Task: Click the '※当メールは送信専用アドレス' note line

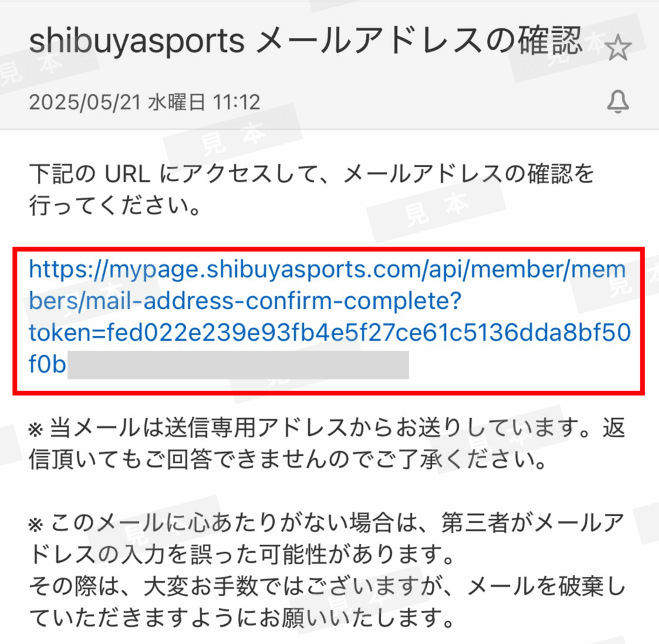Action: (326, 428)
